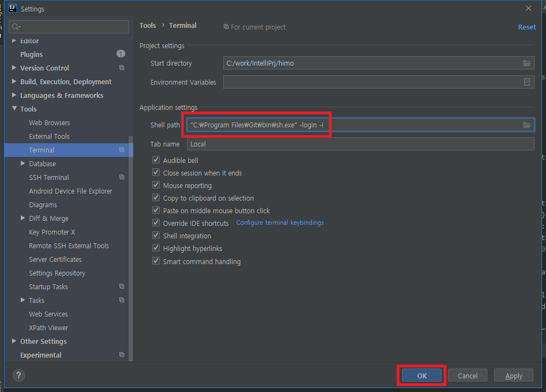The width and height of the screenshot is (546, 392).
Task: Click the OK button
Action: (x=422, y=376)
